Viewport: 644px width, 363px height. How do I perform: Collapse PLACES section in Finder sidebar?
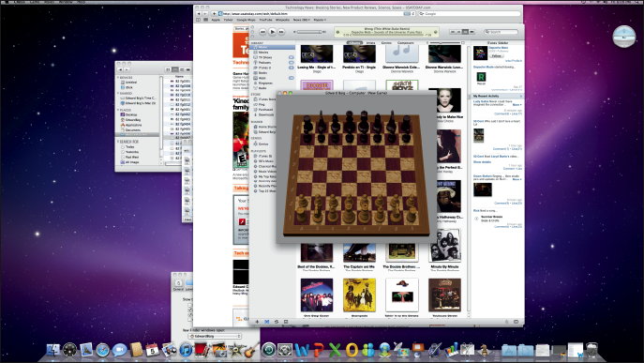point(118,110)
